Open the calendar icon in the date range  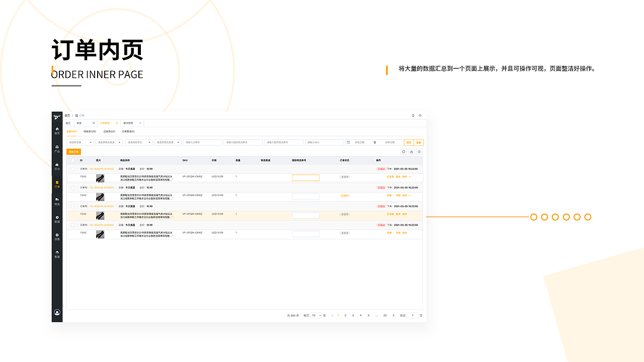click(349, 142)
